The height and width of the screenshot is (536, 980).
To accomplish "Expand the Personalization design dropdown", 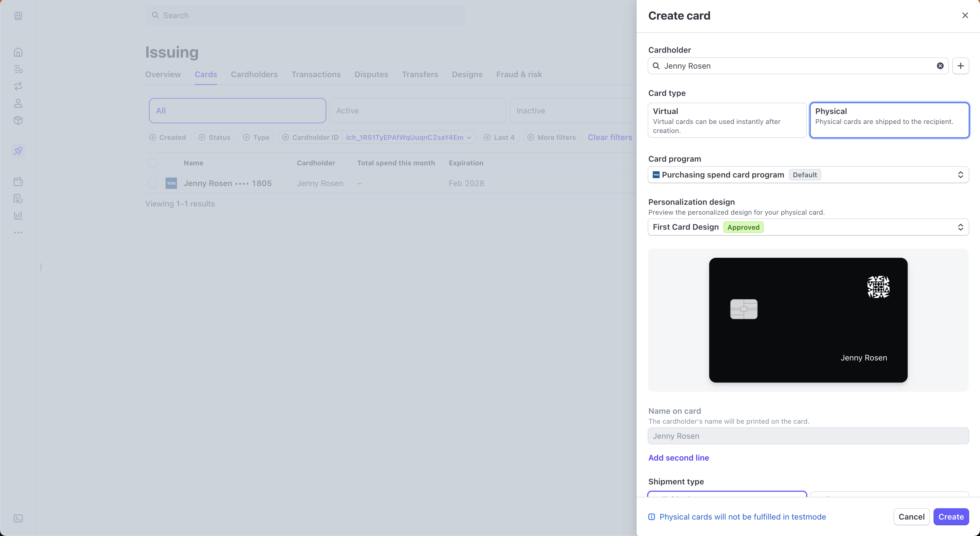I will 808,227.
